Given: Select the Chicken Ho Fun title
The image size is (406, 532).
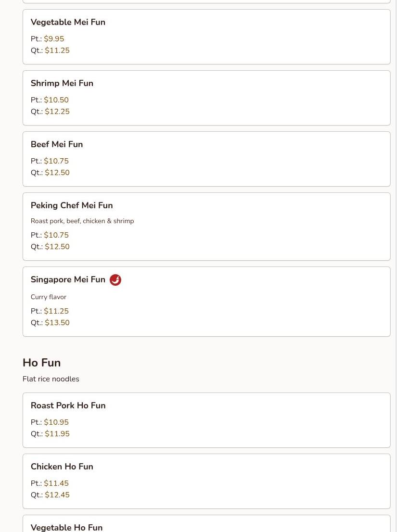Looking at the screenshot, I should pyautogui.click(x=62, y=467).
